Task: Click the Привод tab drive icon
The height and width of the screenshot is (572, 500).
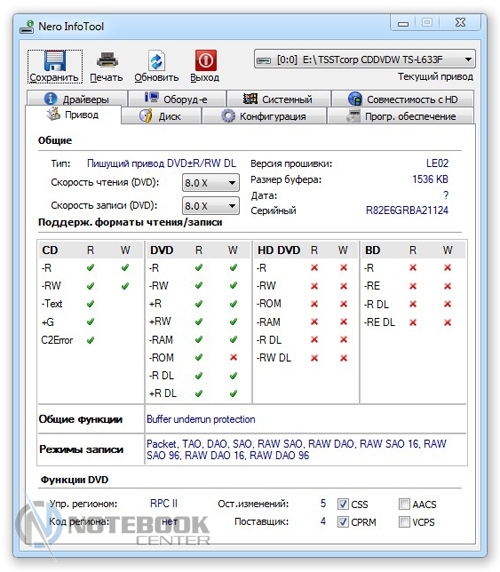Action: pos(53,114)
